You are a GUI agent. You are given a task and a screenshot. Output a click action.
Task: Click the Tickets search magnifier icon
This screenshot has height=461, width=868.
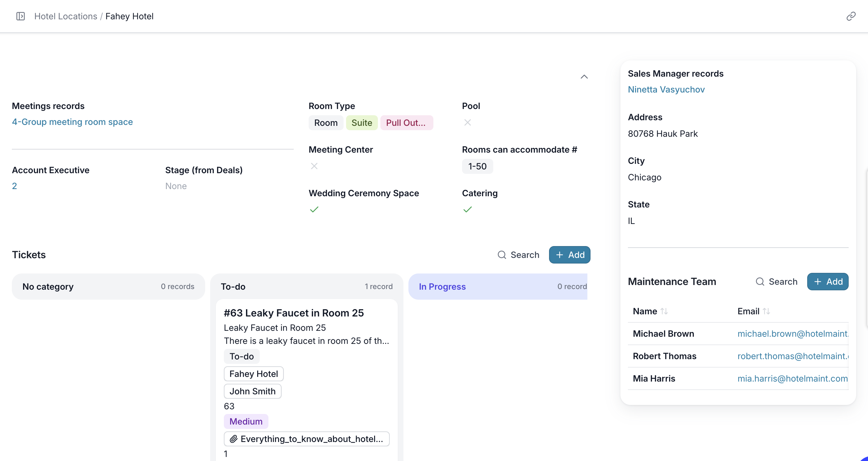click(502, 255)
